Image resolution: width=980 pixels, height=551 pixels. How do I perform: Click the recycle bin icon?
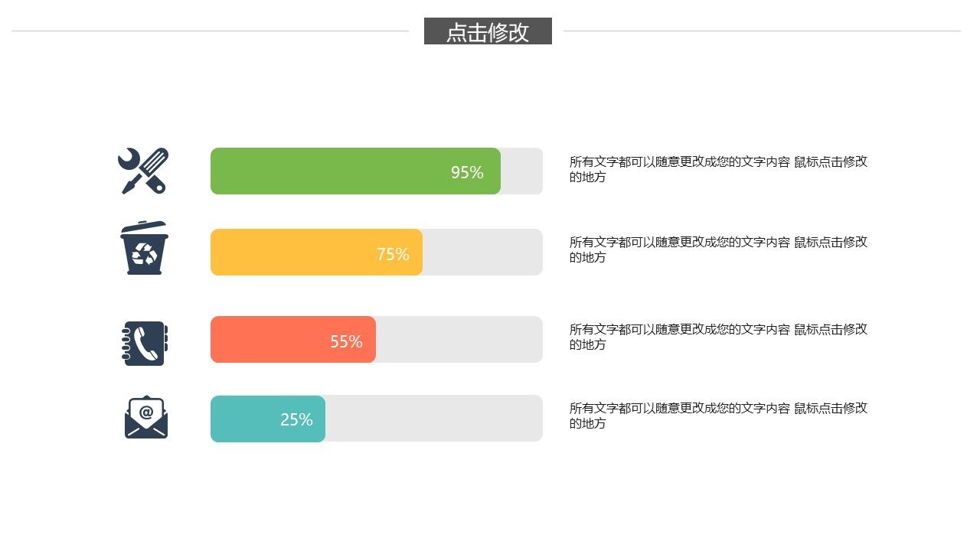pos(144,248)
